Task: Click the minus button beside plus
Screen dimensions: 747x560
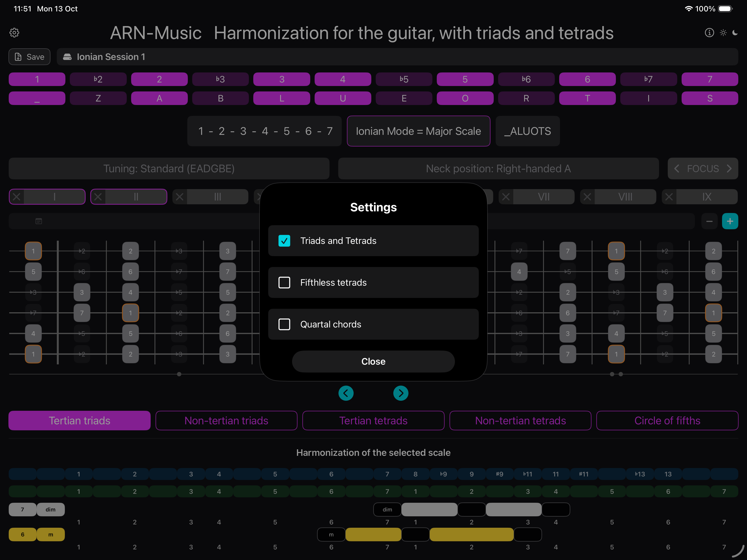Action: pos(709,221)
